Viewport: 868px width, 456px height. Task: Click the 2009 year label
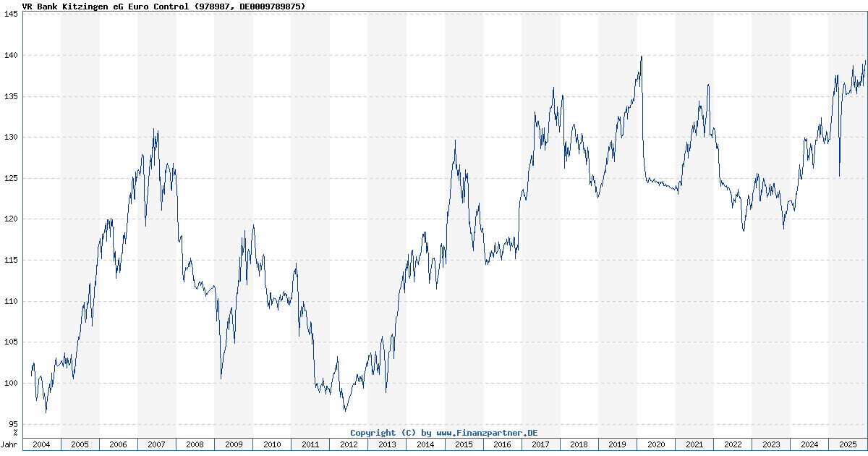[x=234, y=444]
